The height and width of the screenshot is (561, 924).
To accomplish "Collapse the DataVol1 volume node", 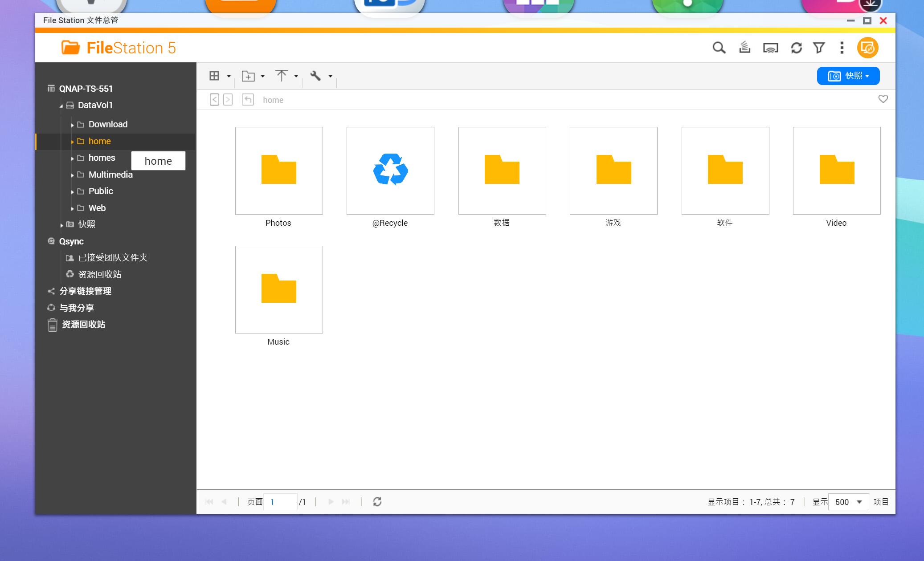I will pos(61,106).
